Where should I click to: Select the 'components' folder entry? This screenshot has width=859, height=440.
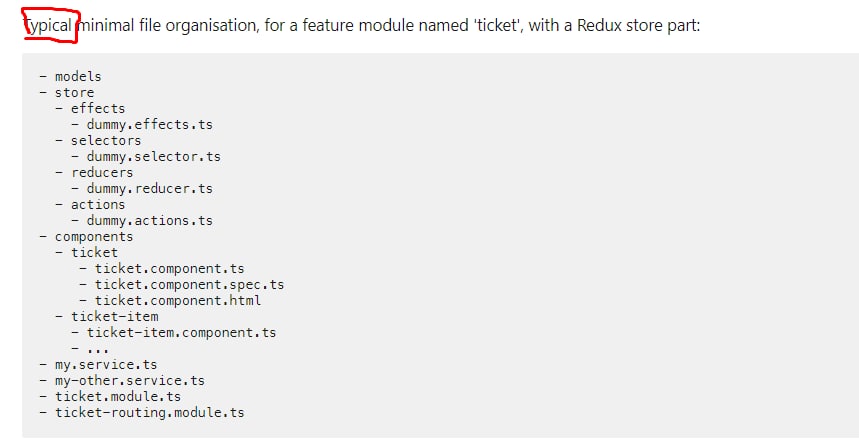tap(94, 237)
